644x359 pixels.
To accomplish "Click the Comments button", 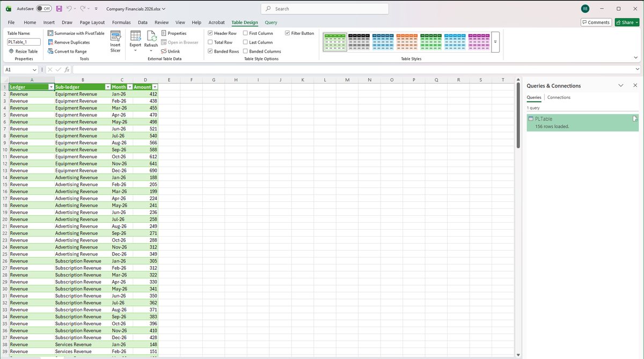I will coord(596,23).
